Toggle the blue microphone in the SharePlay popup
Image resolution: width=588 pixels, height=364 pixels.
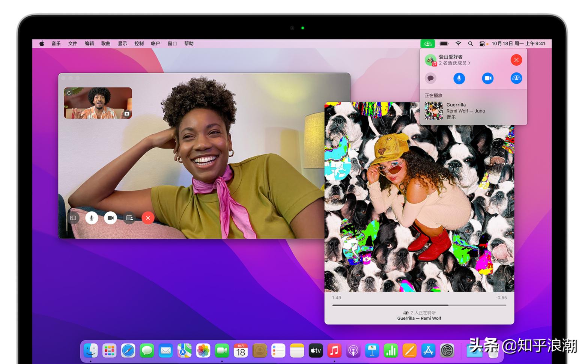(x=459, y=78)
